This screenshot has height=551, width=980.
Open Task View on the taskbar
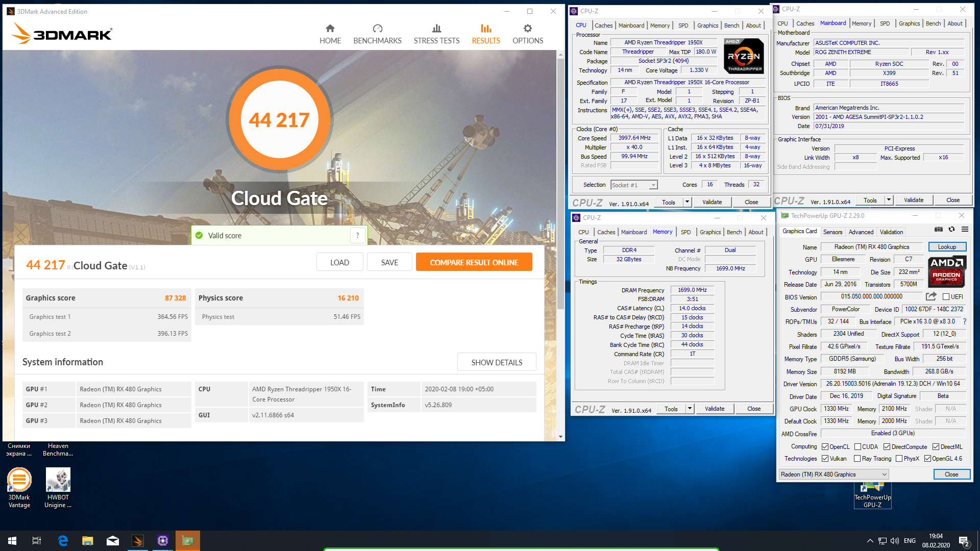click(37, 541)
